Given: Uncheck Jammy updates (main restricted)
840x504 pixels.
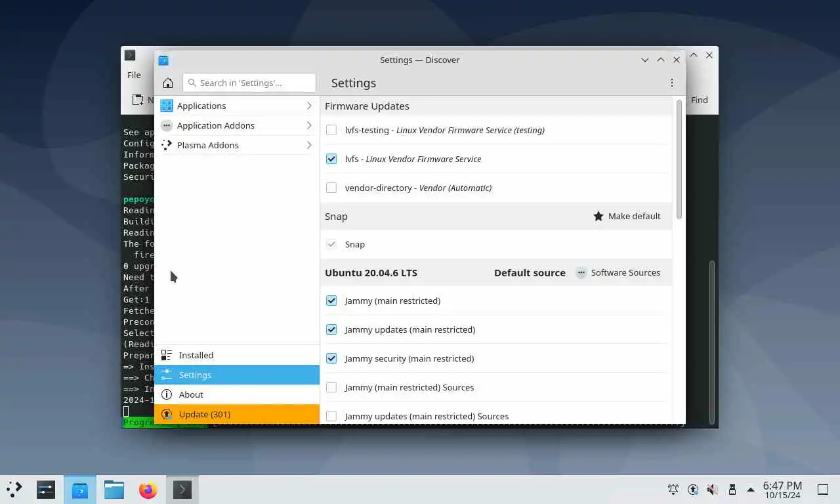Looking at the screenshot, I should pos(331,329).
